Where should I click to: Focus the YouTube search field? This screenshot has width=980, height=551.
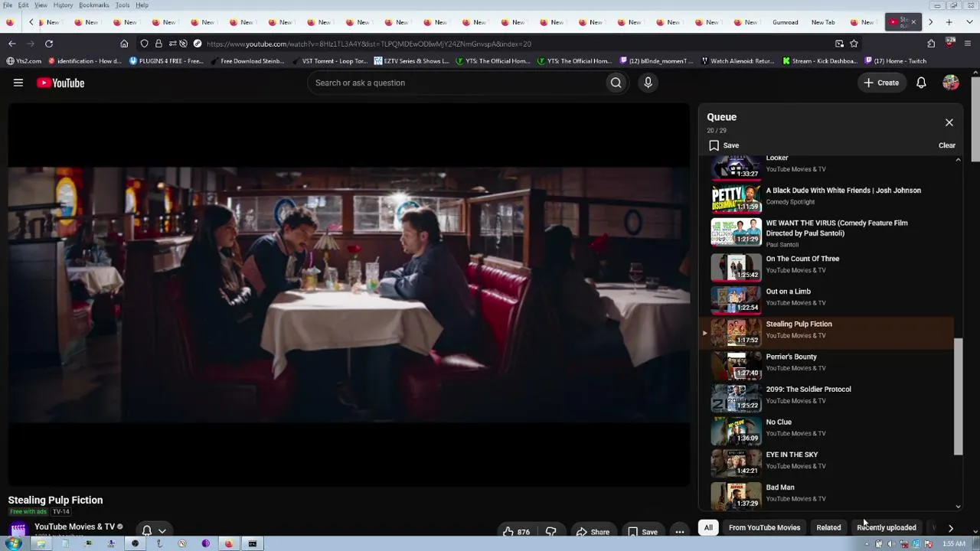456,83
